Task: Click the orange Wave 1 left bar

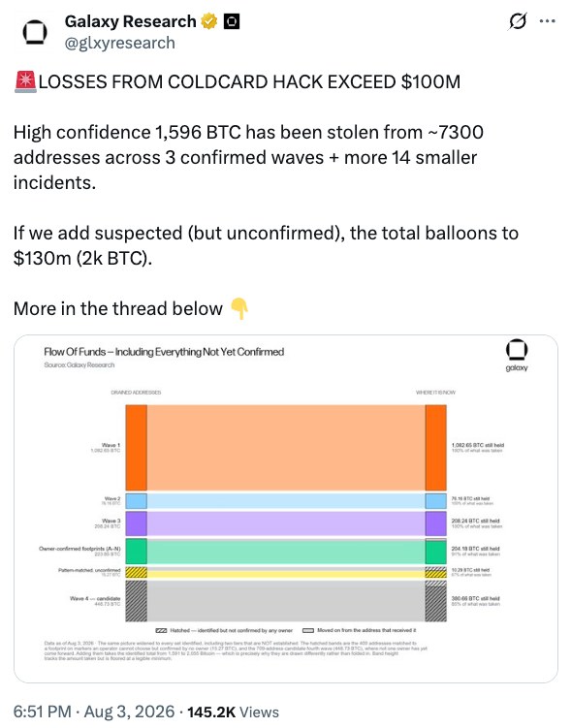Action: [137, 448]
